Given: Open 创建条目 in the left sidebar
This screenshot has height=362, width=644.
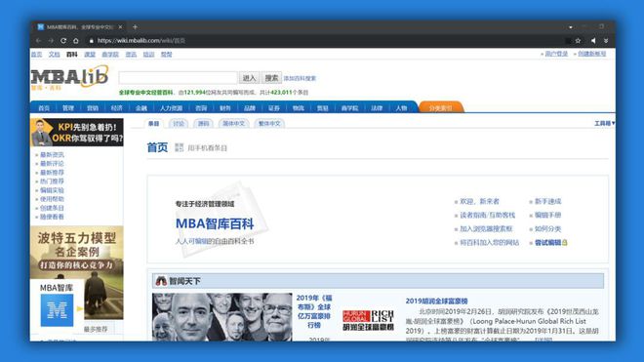Looking at the screenshot, I should click(x=52, y=208).
